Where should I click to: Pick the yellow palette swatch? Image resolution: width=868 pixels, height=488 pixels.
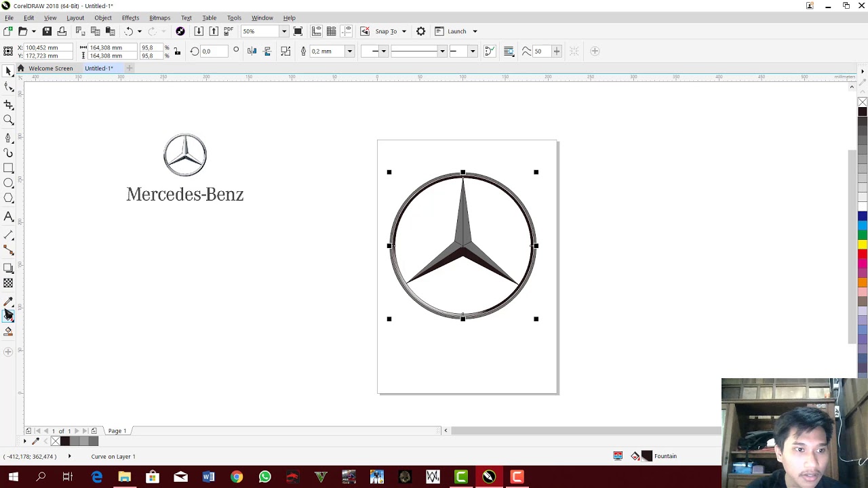pyautogui.click(x=863, y=244)
